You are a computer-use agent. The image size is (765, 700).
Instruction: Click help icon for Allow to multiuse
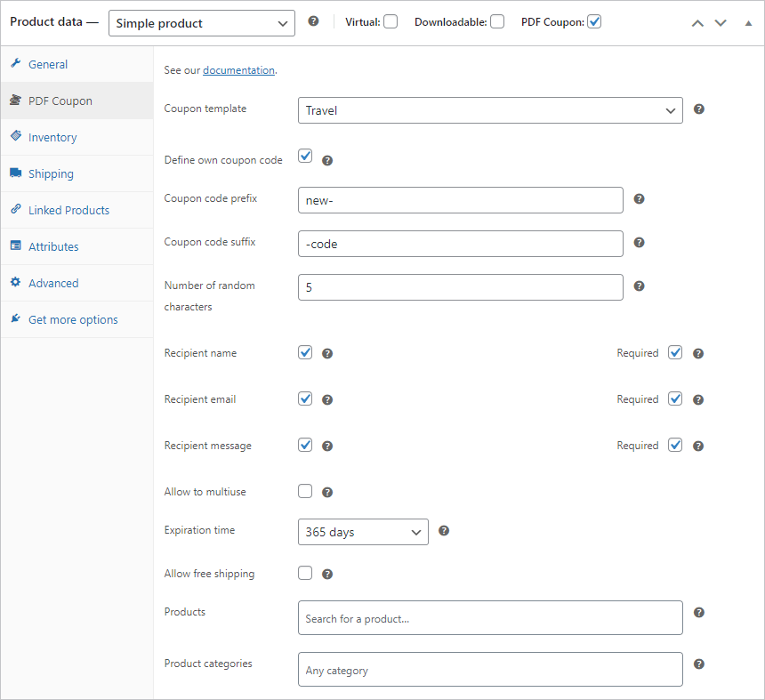[x=327, y=492]
